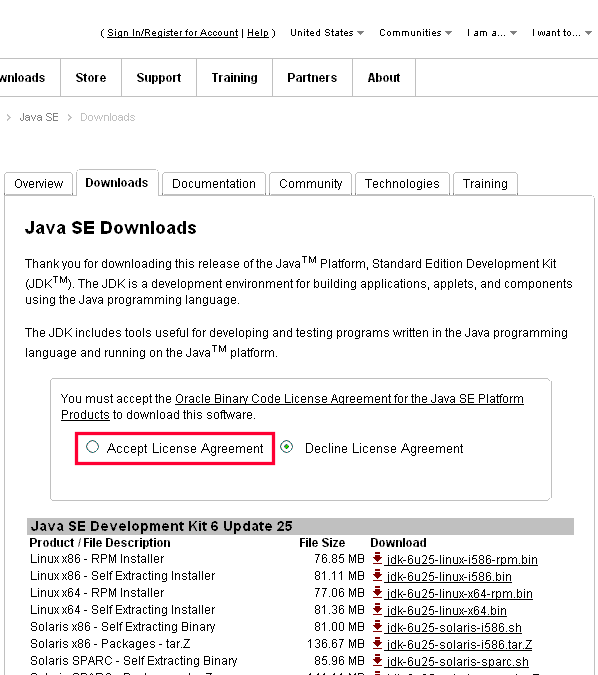
Task: Open the Training navigation menu item
Action: pyautogui.click(x=235, y=78)
